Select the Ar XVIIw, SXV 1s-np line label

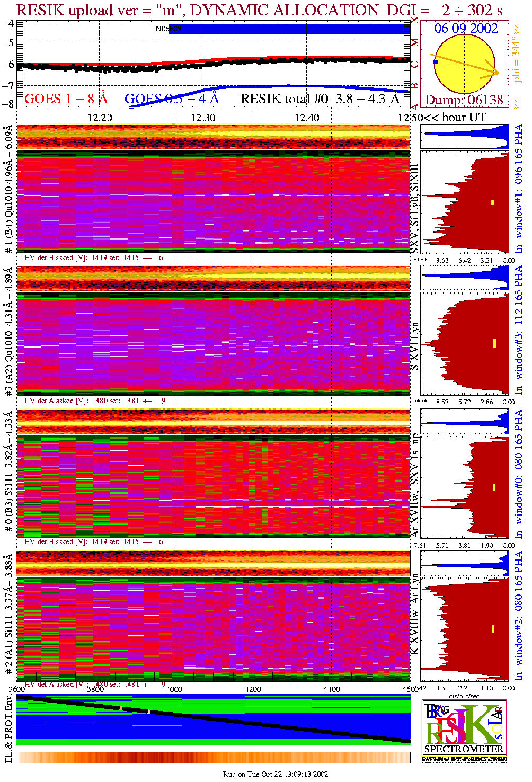click(414, 485)
